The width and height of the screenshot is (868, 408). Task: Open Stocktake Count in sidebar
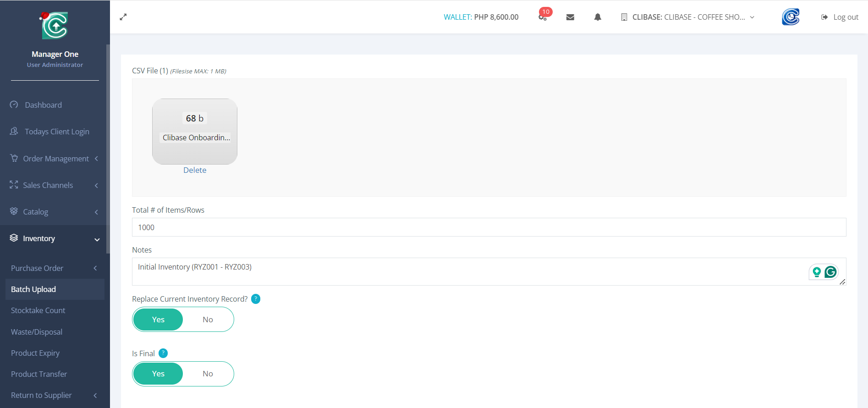tap(38, 310)
